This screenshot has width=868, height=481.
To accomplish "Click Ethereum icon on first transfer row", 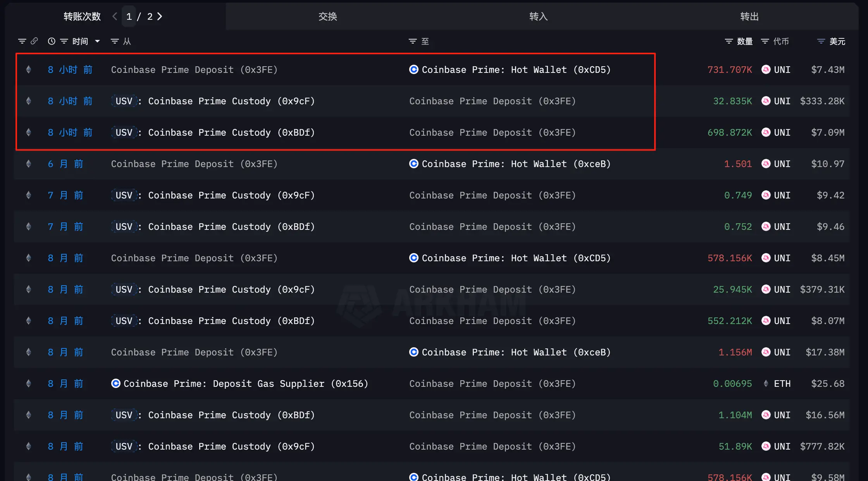I will pyautogui.click(x=29, y=70).
